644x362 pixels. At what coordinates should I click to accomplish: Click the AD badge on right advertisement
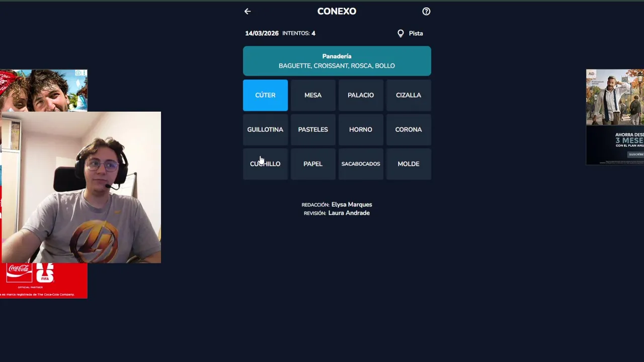[591, 73]
